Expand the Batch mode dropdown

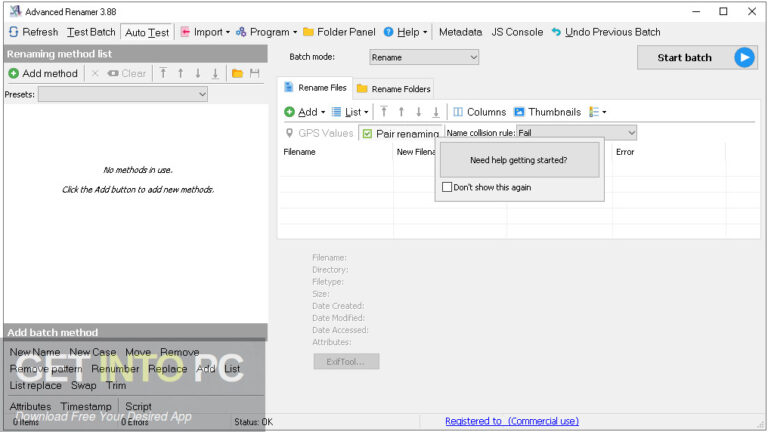click(424, 57)
